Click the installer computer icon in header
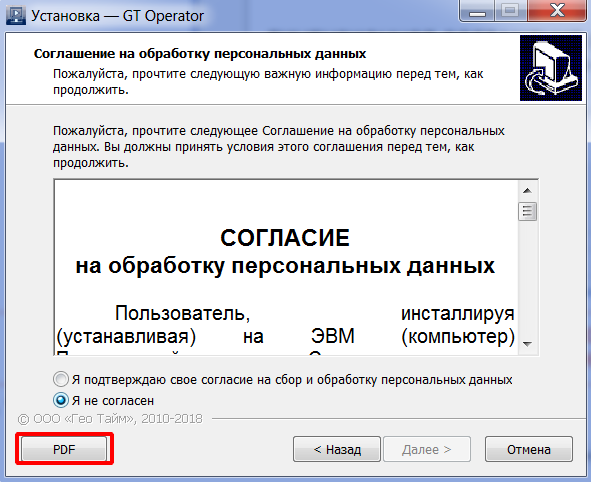 click(x=551, y=68)
